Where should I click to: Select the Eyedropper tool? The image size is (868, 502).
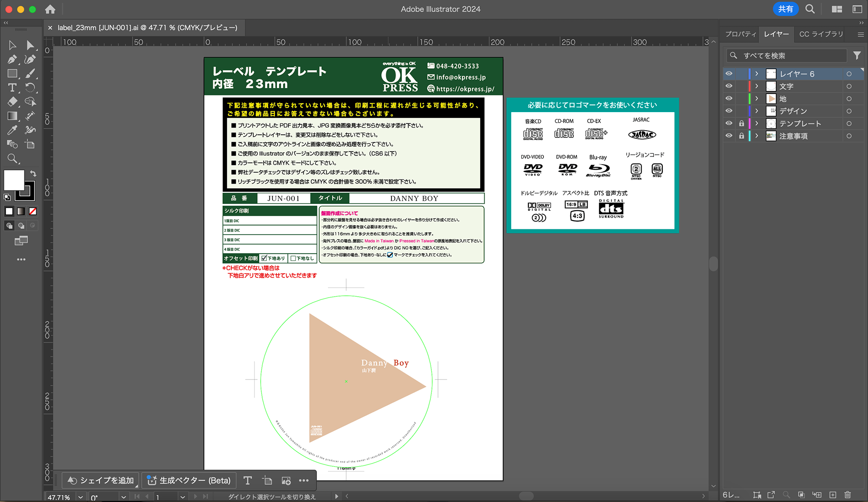12,130
